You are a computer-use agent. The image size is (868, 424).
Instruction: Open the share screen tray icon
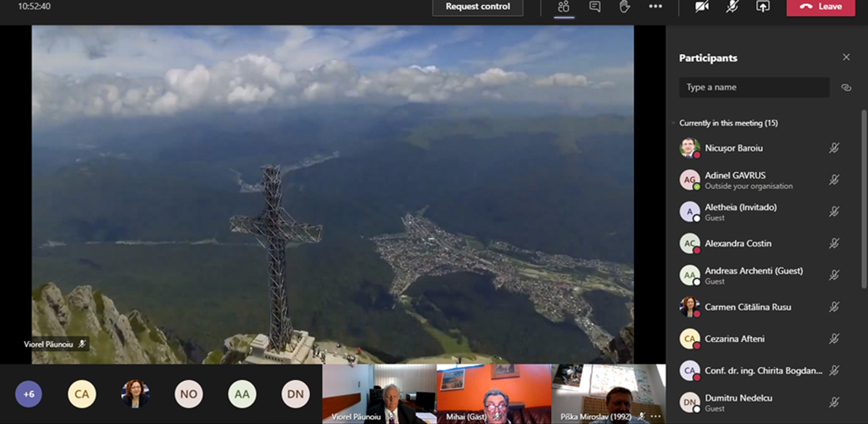click(762, 7)
